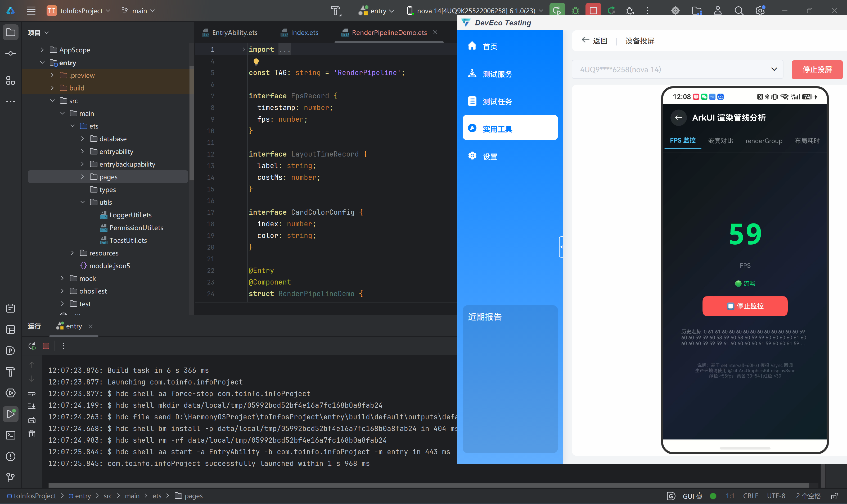Click UTF-8 encoding in status bar
The width and height of the screenshot is (847, 504).
(x=776, y=496)
